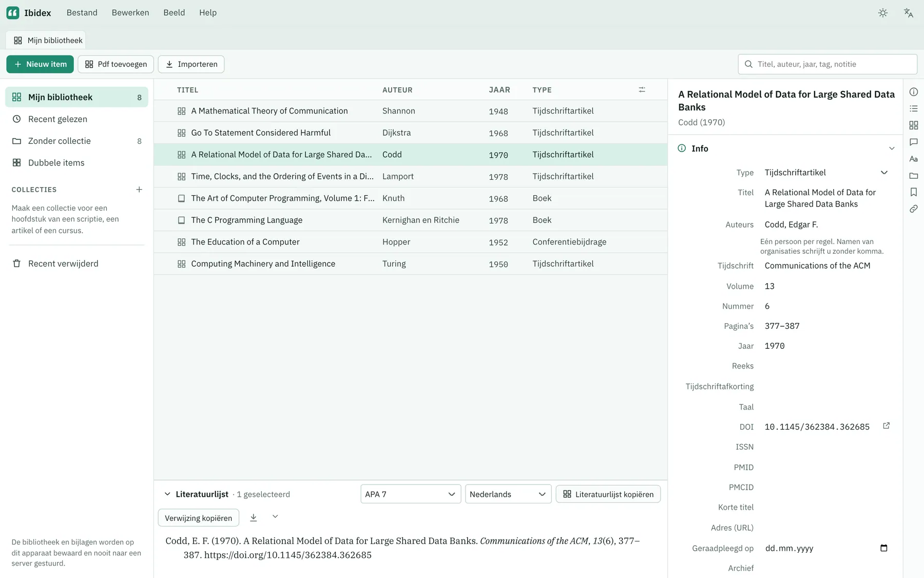The height and width of the screenshot is (578, 924).
Task: Open the notes comment icon in right rail
Action: point(914,142)
